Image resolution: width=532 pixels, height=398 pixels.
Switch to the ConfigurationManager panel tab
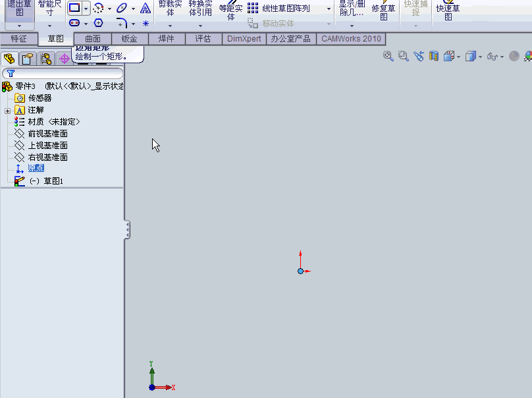[46, 58]
